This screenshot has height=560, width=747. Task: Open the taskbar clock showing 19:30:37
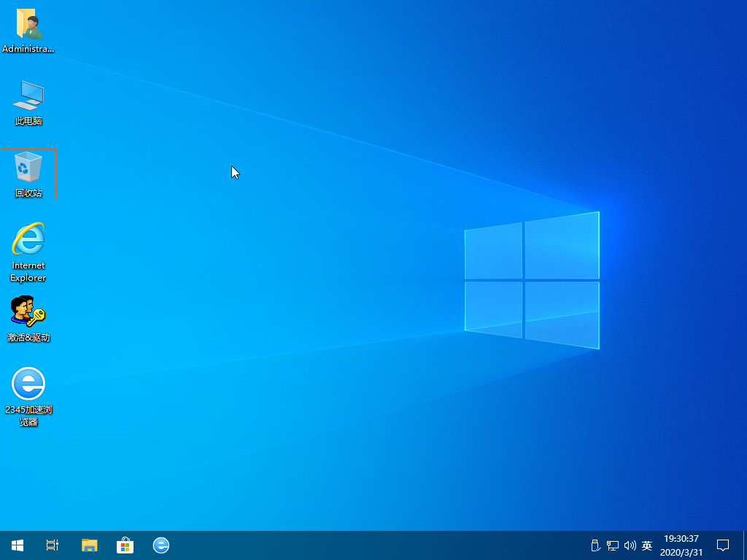[x=681, y=545]
